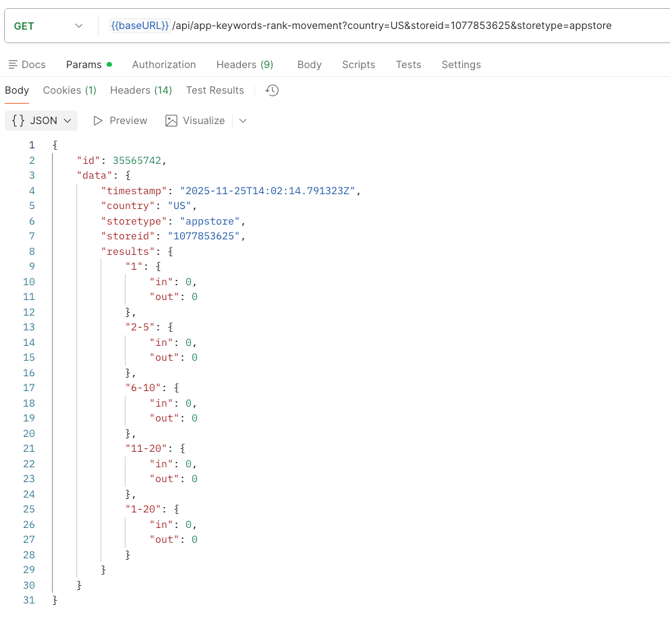
Task: Open the response history clock icon
Action: click(x=272, y=91)
